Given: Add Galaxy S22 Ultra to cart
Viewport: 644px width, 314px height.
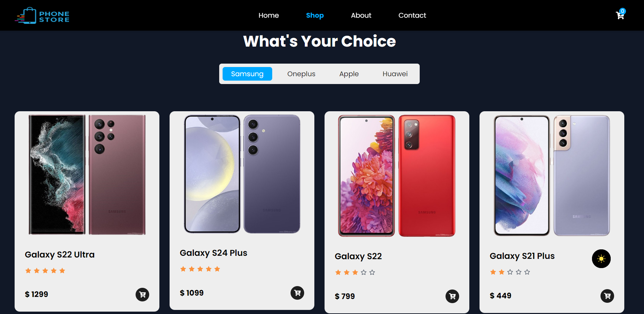Looking at the screenshot, I should [x=142, y=294].
